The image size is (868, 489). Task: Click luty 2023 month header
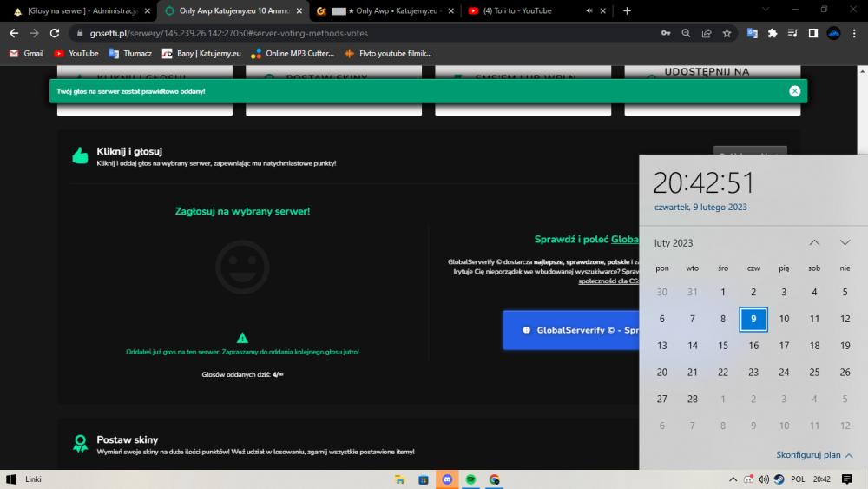pyautogui.click(x=674, y=243)
